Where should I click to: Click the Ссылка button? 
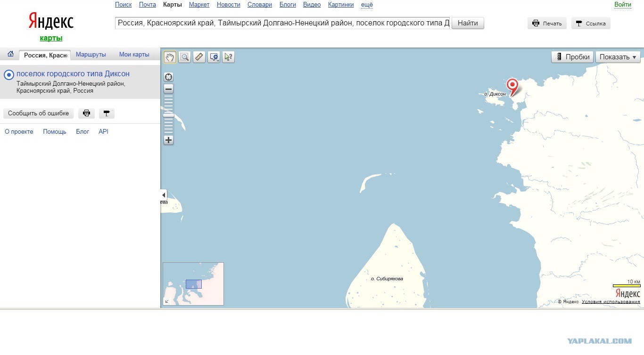pos(591,24)
